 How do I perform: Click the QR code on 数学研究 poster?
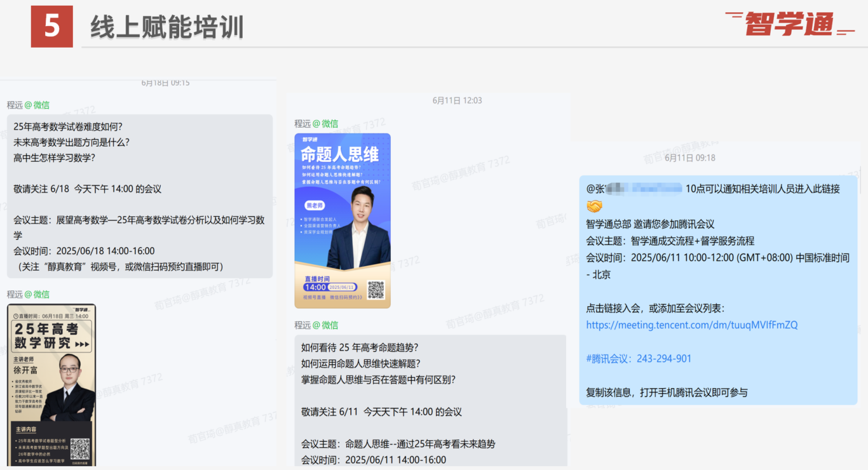click(x=79, y=448)
